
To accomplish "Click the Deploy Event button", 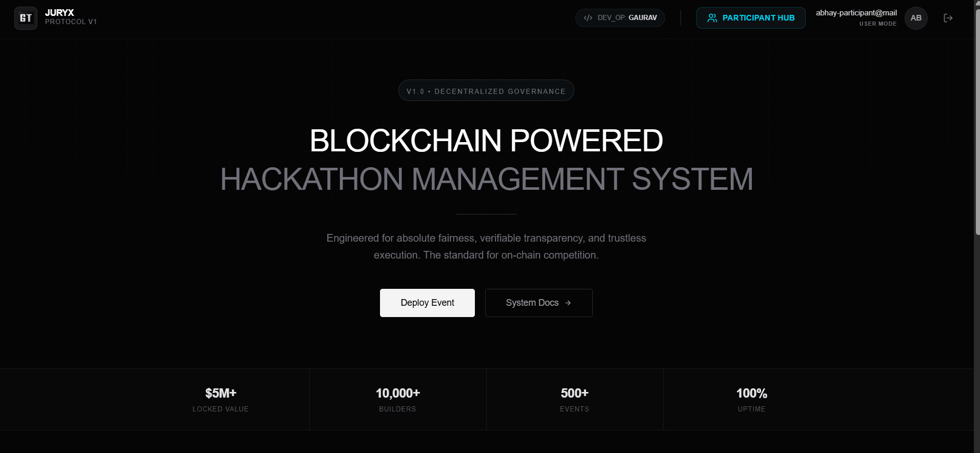I will pyautogui.click(x=427, y=303).
